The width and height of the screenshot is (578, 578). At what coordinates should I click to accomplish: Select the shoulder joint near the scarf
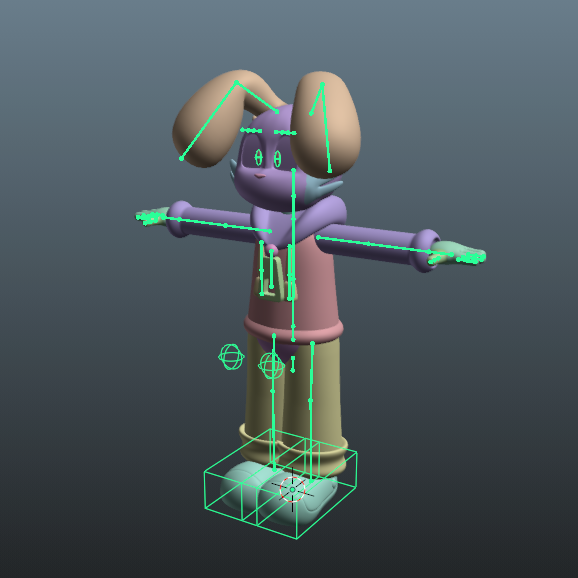pyautogui.click(x=270, y=231)
